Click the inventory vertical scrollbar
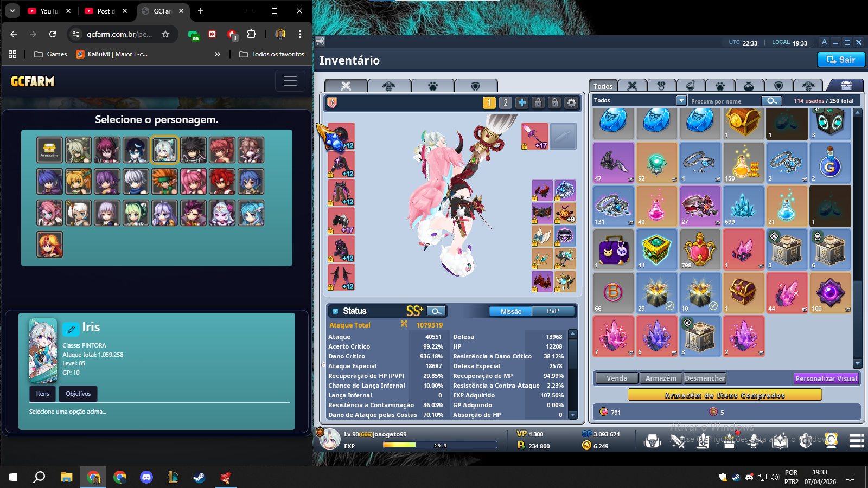868x488 pixels. coord(857,238)
